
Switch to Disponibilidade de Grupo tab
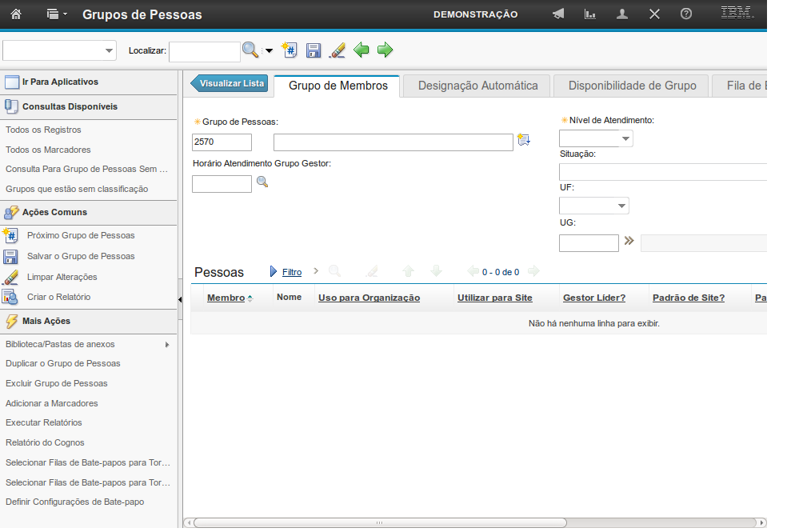tap(632, 86)
